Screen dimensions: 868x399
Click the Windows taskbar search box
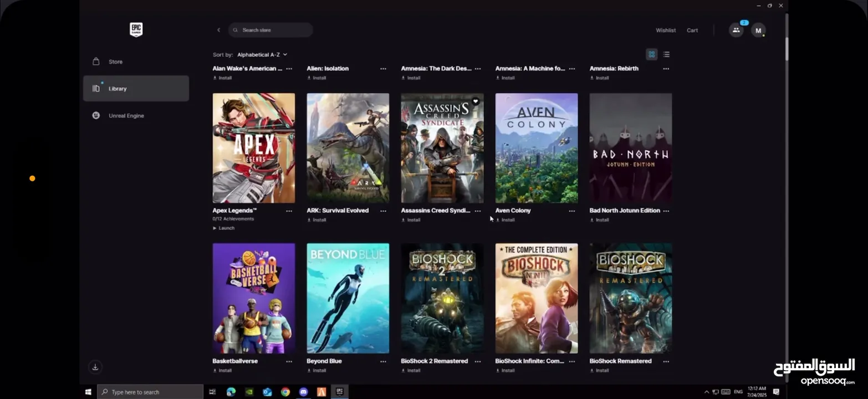coord(150,392)
